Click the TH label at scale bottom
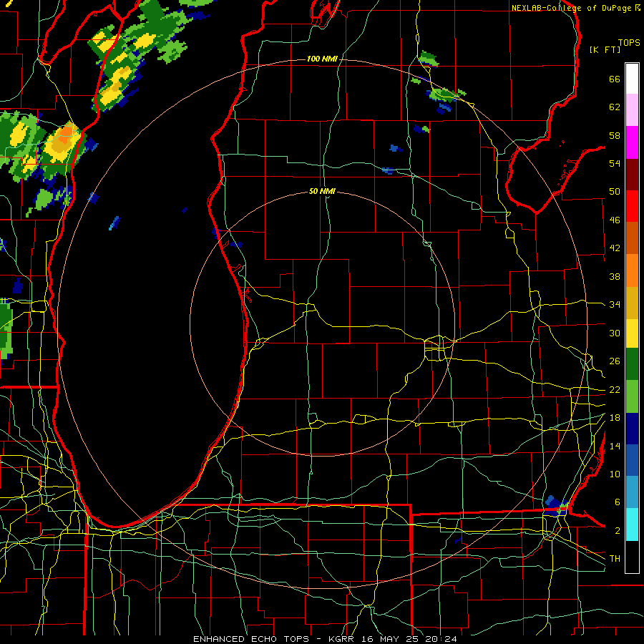 tap(615, 559)
